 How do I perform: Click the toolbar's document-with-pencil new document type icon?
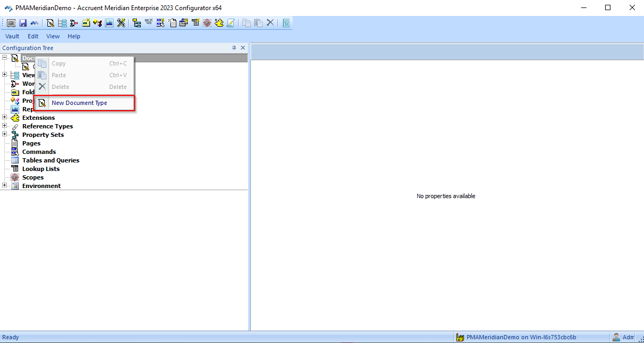[x=51, y=23]
